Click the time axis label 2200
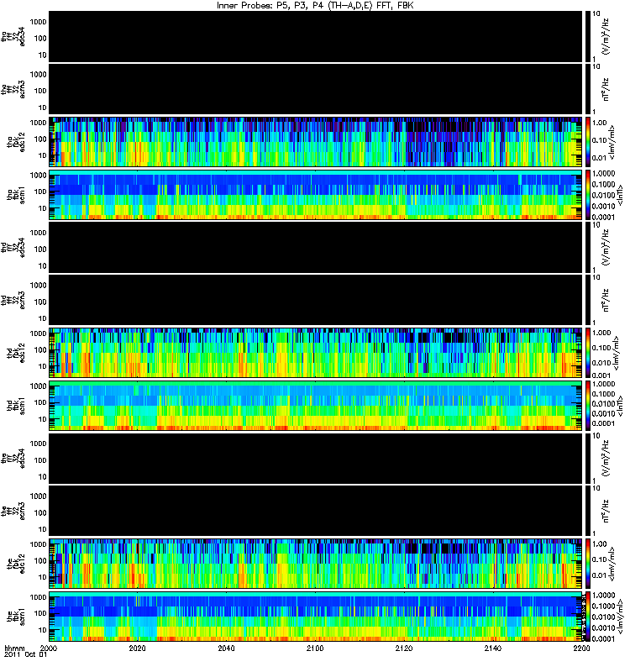Viewport: 630px width, 672px height. pyautogui.click(x=581, y=648)
